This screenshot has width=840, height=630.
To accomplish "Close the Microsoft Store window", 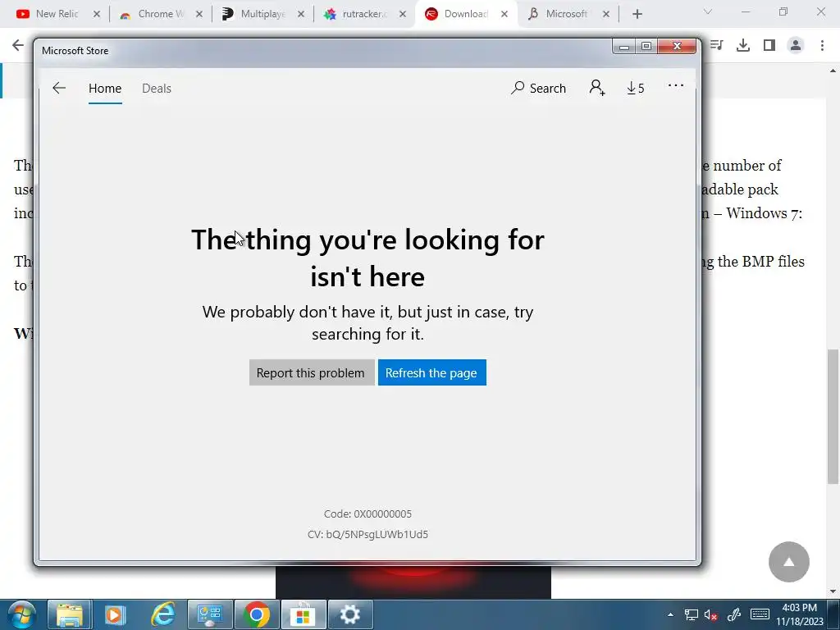I will pyautogui.click(x=677, y=47).
